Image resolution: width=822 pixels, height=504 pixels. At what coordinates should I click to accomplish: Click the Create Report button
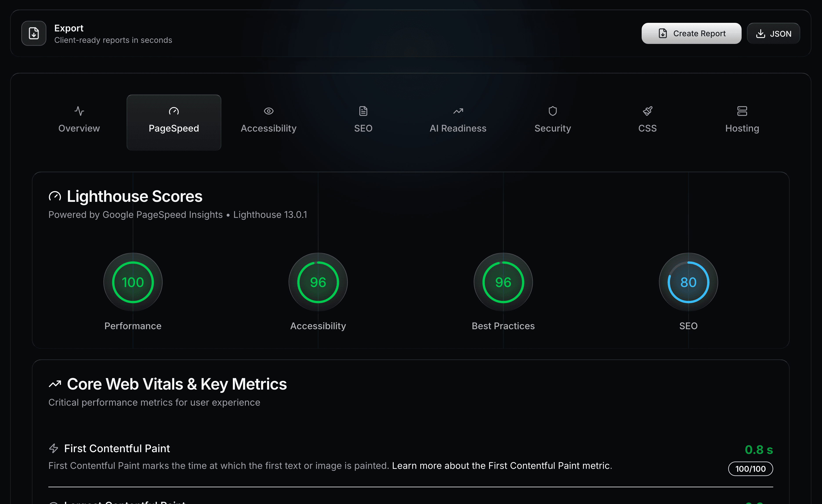pyautogui.click(x=691, y=33)
